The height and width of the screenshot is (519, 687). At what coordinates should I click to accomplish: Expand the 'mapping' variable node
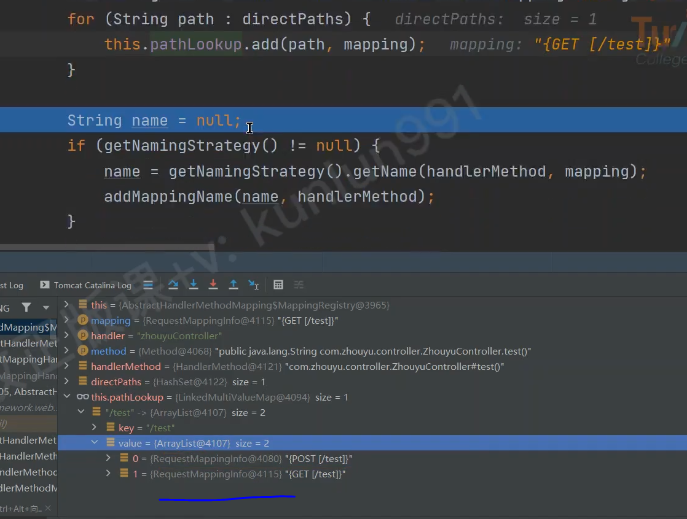coord(67,320)
